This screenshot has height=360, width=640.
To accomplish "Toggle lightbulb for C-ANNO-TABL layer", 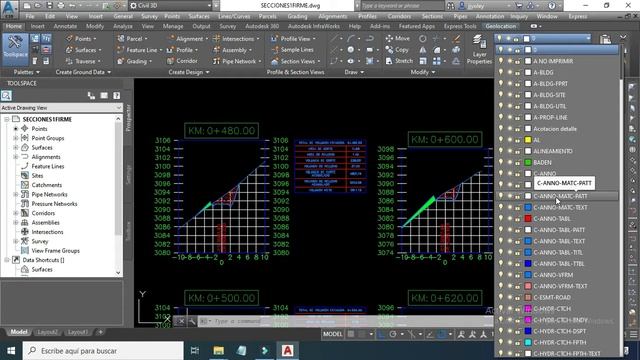I will coord(501,218).
